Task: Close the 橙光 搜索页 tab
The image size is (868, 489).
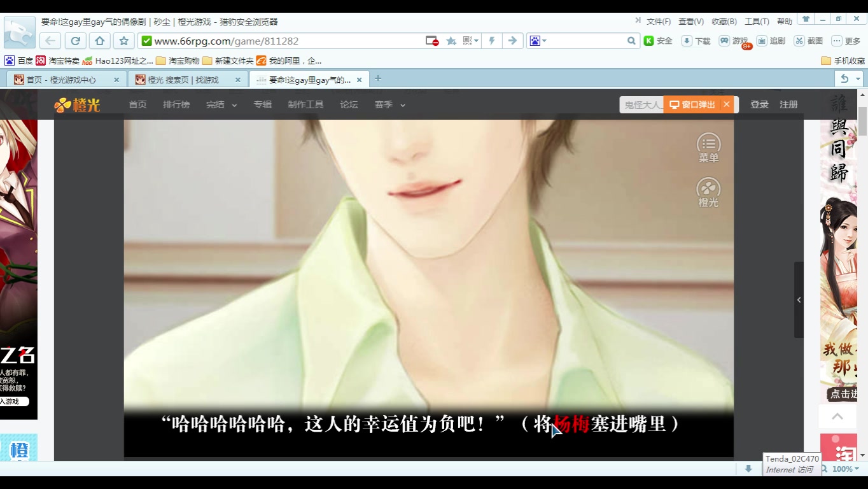Action: tap(238, 80)
